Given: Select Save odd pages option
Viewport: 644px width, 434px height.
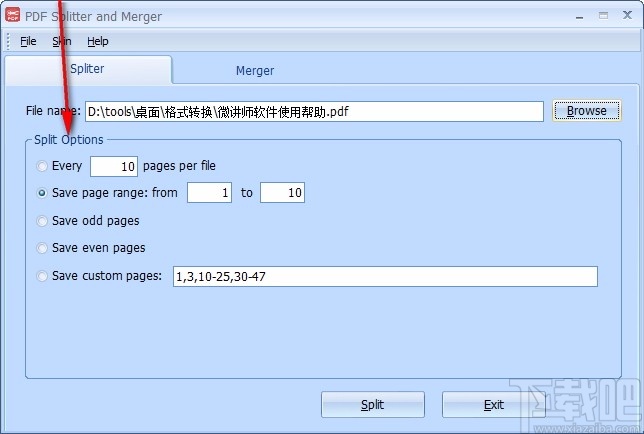Looking at the screenshot, I should [42, 221].
